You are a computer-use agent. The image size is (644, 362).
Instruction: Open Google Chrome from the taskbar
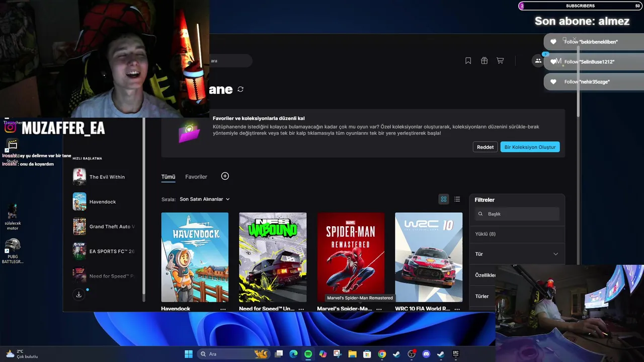382,354
